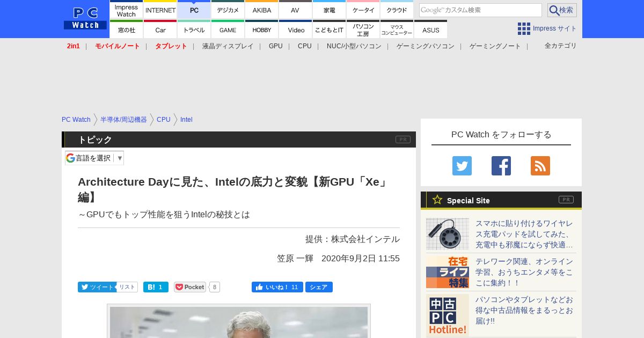Click the PC Watch logo
This screenshot has width=644, height=338.
pyautogui.click(x=85, y=19)
